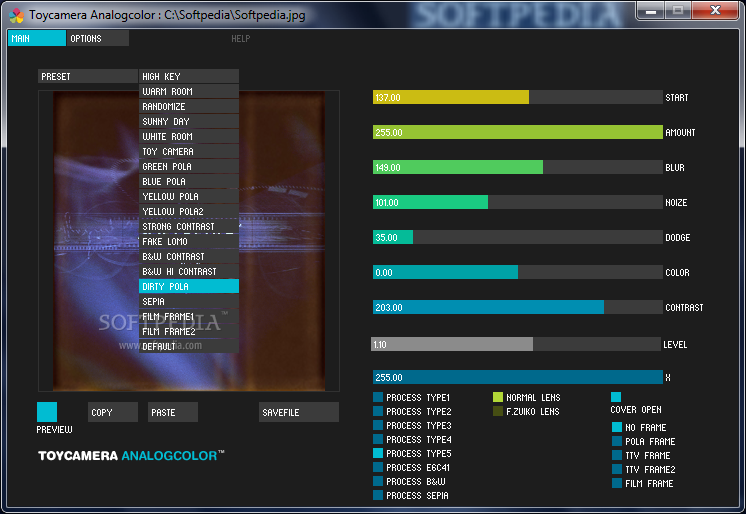Select the TTV FRAME option
This screenshot has height=514, width=746.
click(x=617, y=455)
